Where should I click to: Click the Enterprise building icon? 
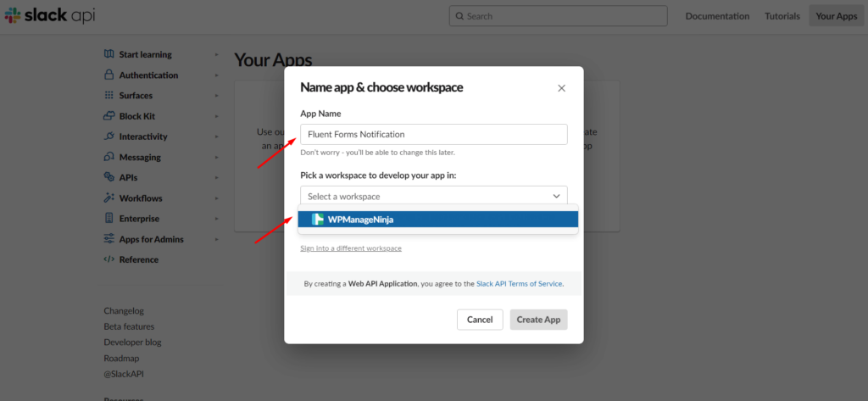point(109,218)
